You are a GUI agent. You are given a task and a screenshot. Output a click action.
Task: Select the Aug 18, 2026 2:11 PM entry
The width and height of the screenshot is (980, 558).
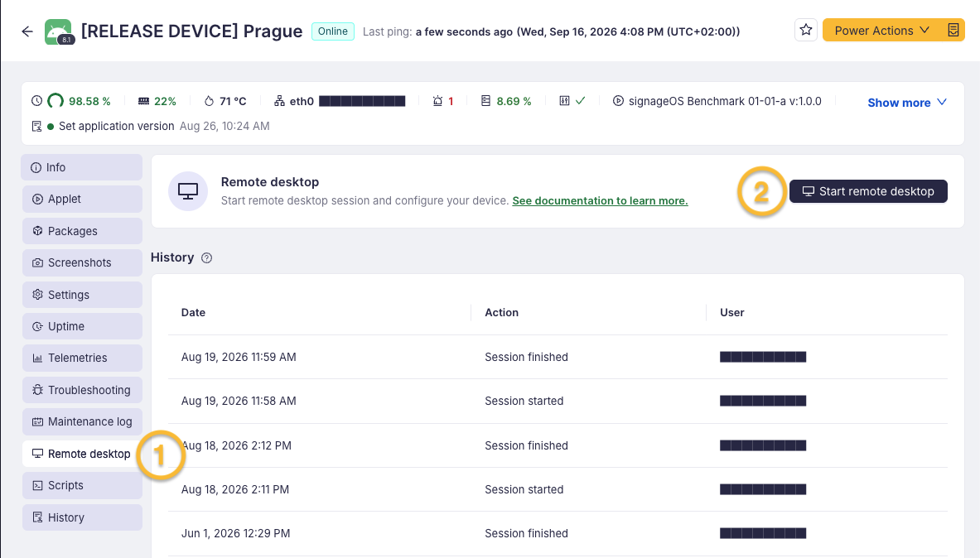(x=558, y=489)
